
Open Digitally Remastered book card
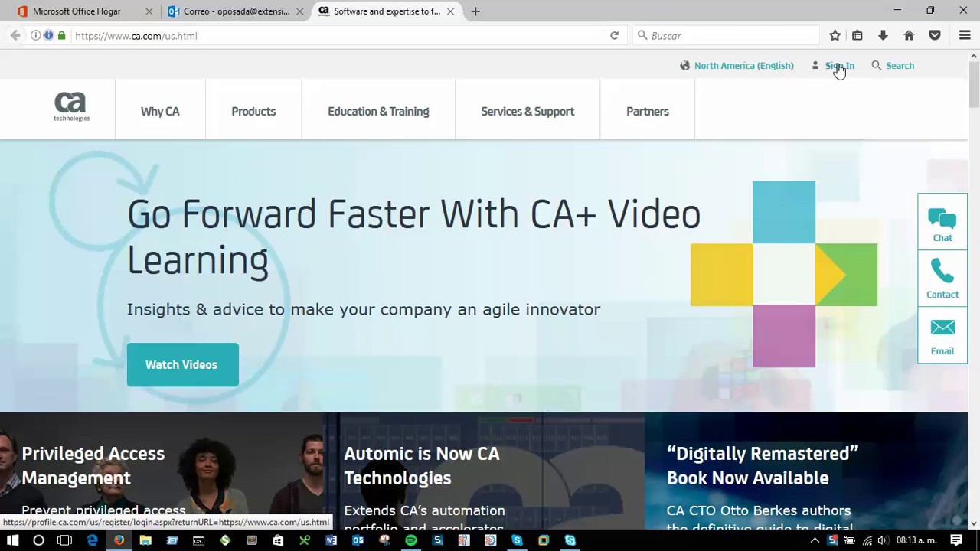click(x=806, y=471)
